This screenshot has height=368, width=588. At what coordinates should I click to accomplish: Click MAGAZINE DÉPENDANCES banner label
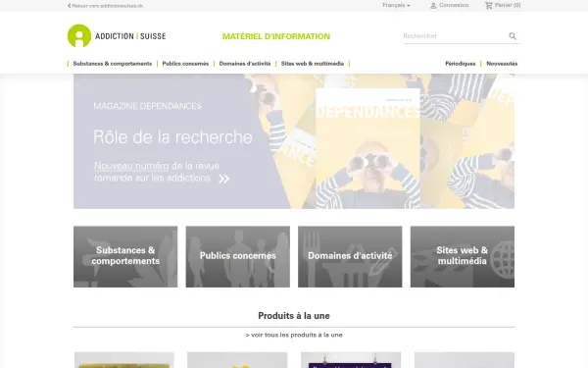tap(147, 106)
